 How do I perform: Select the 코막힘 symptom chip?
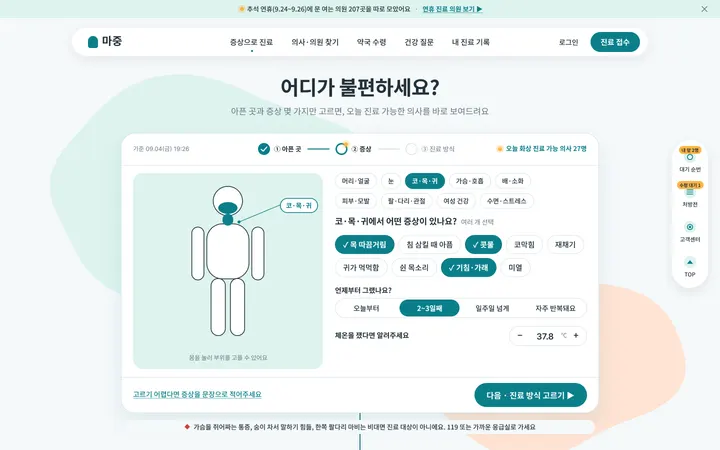tap(524, 245)
